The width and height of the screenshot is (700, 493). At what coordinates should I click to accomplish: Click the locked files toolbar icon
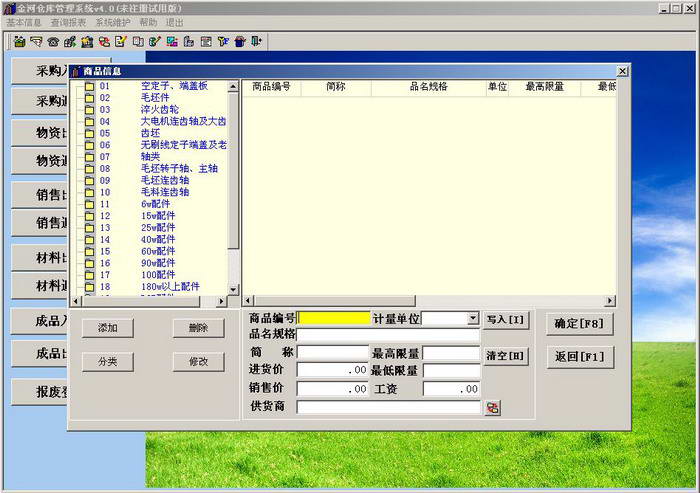[x=189, y=42]
